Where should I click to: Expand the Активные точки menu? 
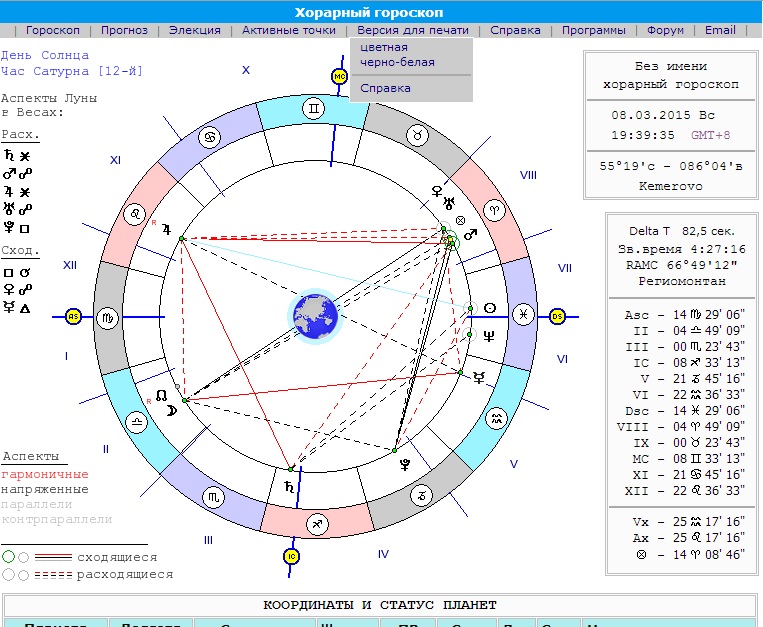tap(289, 30)
